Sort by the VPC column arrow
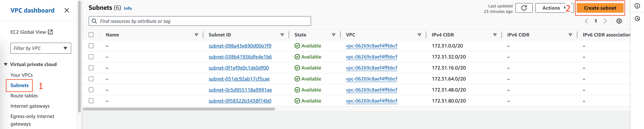 [x=419, y=35]
